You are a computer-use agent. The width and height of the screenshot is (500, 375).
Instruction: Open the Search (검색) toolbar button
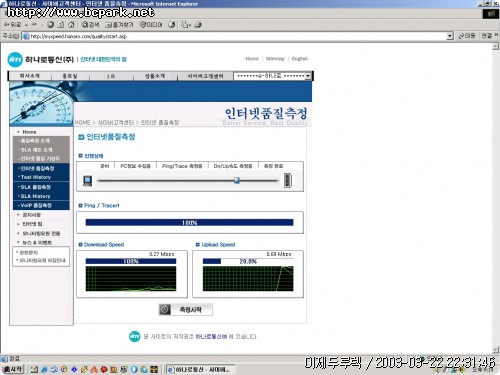point(90,25)
